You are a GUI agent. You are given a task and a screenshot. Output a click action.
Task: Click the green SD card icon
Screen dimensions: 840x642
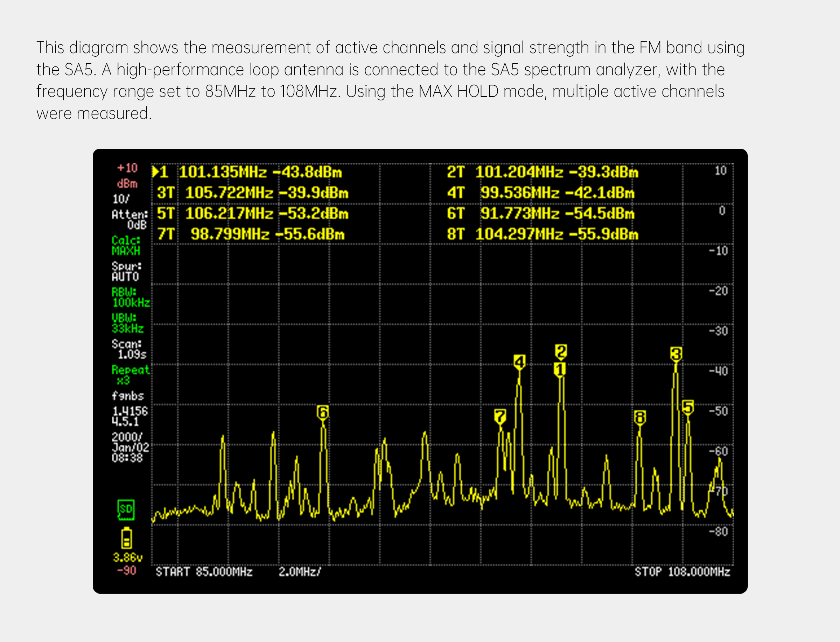[x=126, y=510]
